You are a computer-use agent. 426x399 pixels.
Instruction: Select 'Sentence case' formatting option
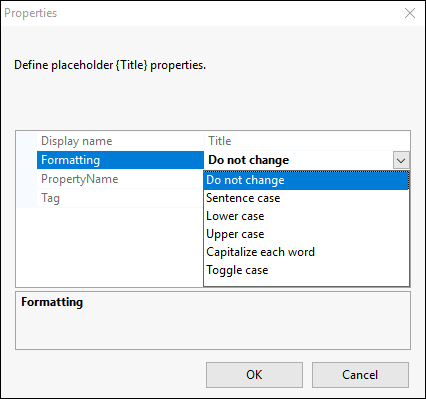tap(306, 198)
